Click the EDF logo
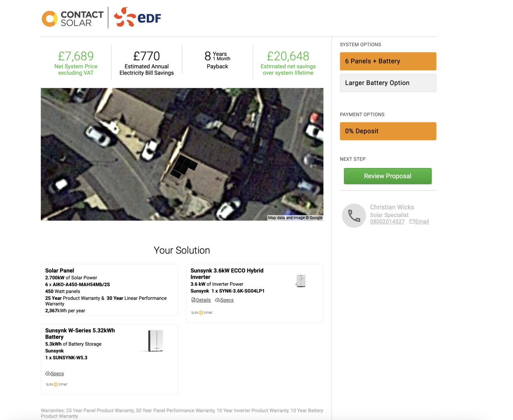Screen dimensions: 513x420 (137, 17)
